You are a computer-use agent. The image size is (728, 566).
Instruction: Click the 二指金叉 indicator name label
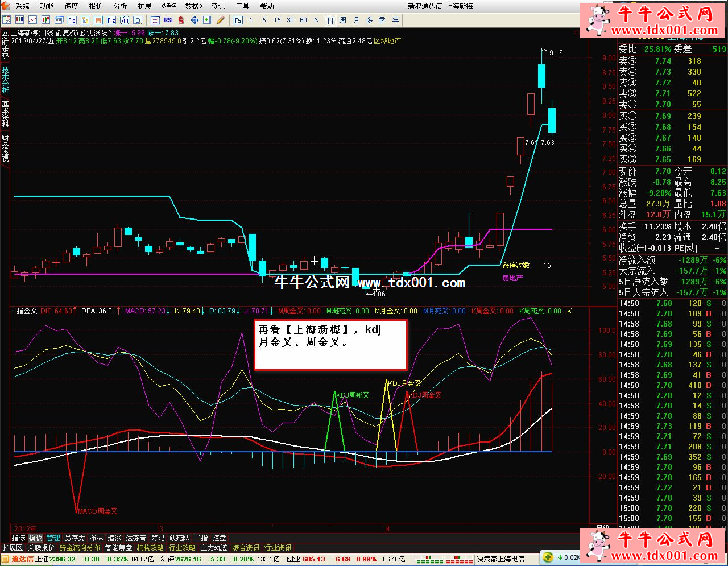23,311
